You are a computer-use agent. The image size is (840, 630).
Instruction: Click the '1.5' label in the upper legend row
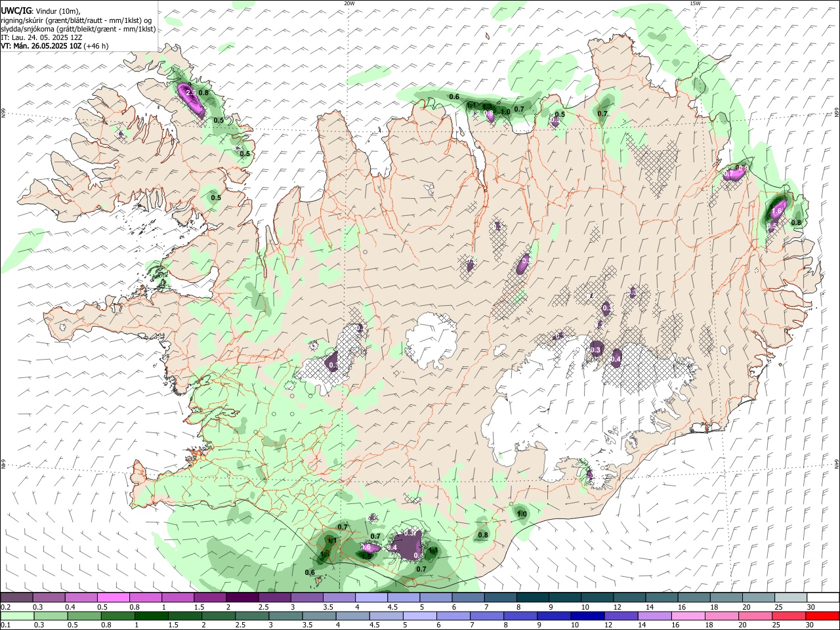(x=199, y=607)
